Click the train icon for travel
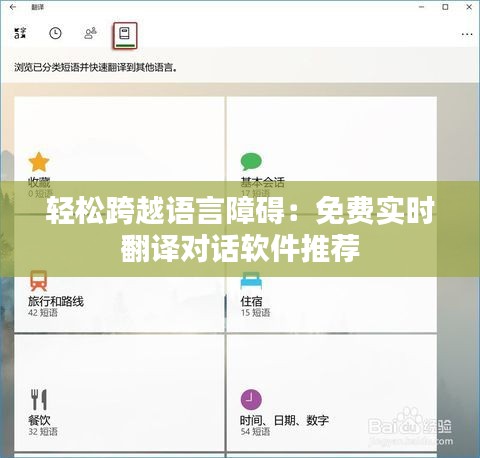 click(x=38, y=281)
